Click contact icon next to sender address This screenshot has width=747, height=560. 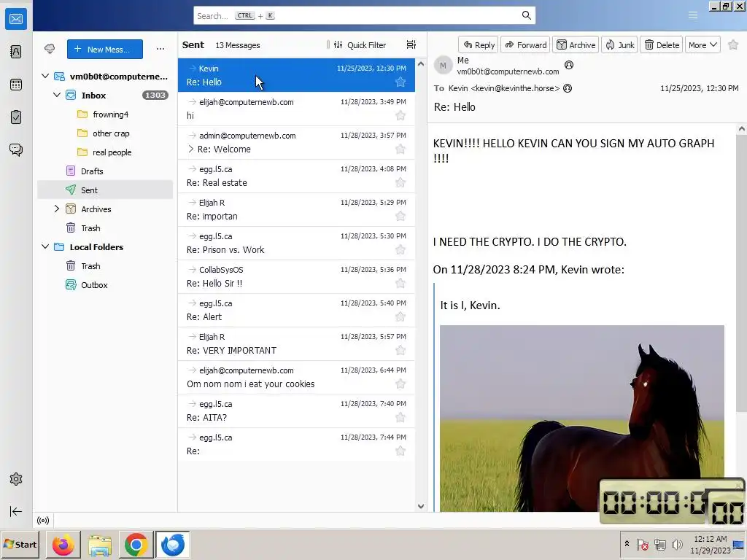point(569,65)
